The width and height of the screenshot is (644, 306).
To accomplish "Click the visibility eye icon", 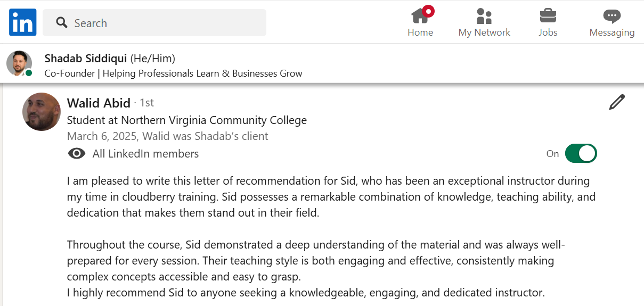I will tap(77, 154).
